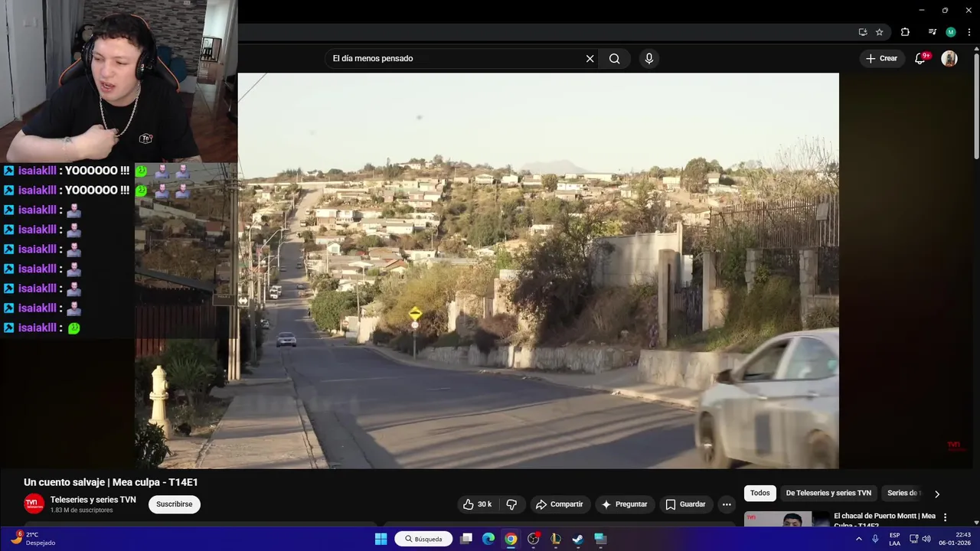Open the three-dot menu of El chacal de Puerto Montt video

click(945, 517)
